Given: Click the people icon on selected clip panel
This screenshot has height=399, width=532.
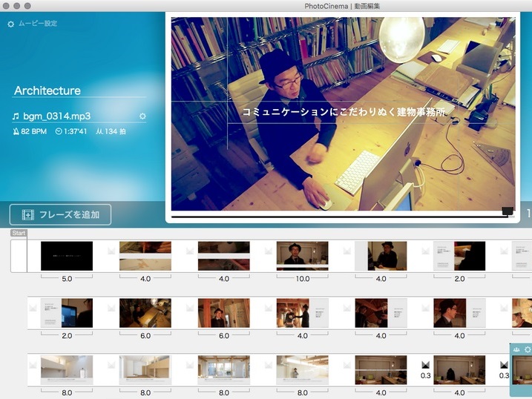Looking at the screenshot, I should (x=516, y=350).
